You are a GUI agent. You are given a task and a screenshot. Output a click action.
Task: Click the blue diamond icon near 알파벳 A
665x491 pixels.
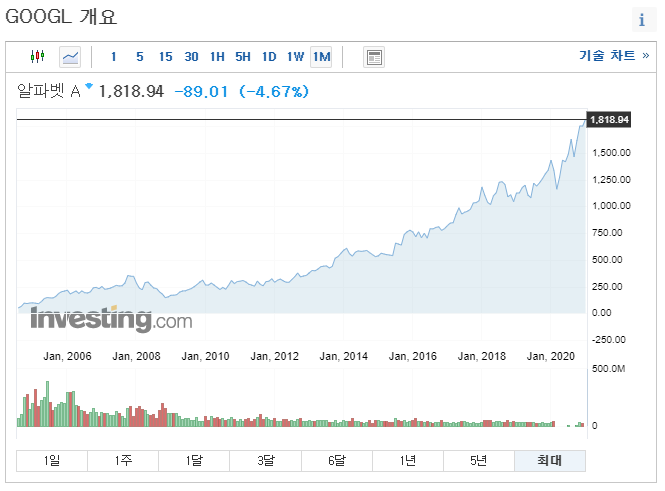click(x=89, y=87)
